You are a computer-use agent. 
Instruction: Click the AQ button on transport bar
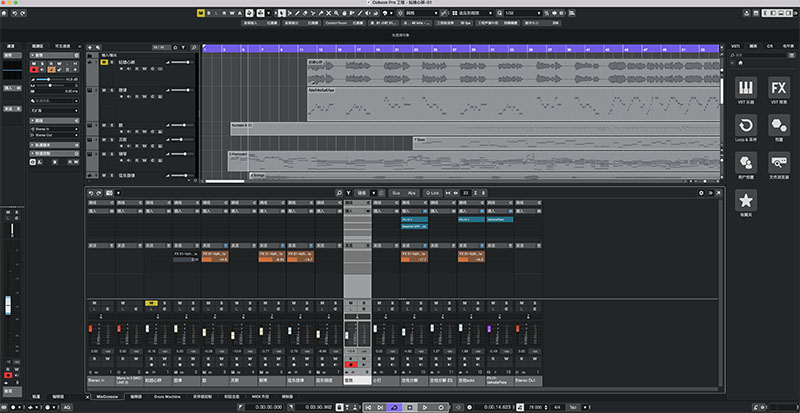(67, 407)
